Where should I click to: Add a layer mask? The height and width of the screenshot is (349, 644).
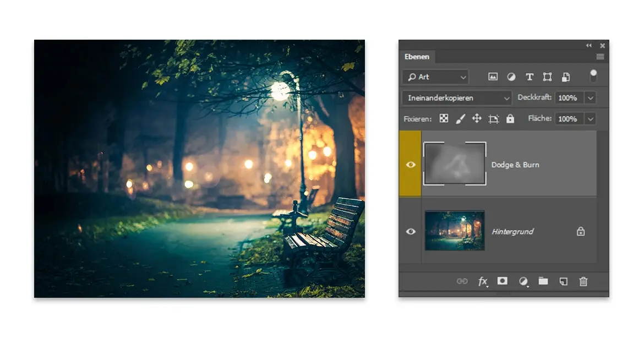click(503, 281)
